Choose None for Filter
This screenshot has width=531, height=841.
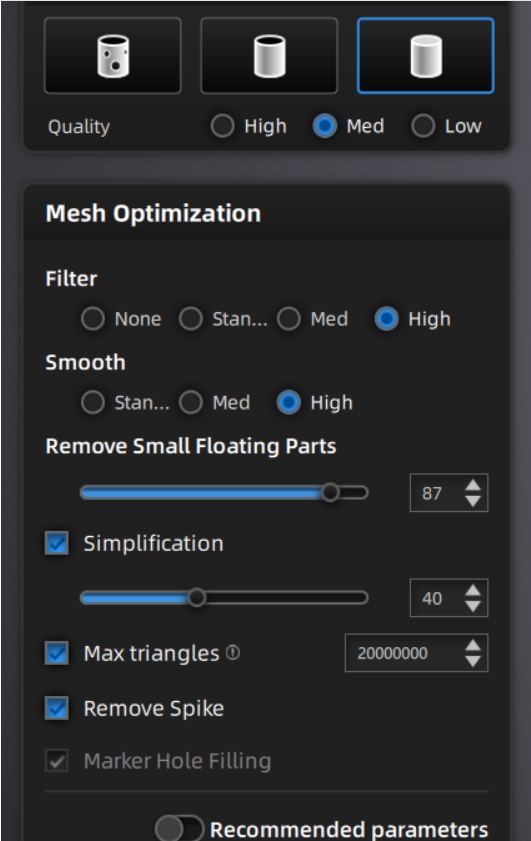93,319
